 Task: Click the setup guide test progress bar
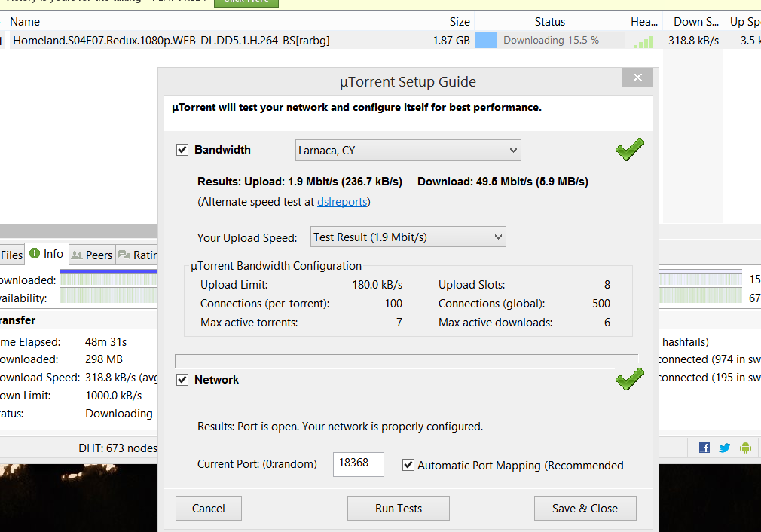[x=406, y=361]
